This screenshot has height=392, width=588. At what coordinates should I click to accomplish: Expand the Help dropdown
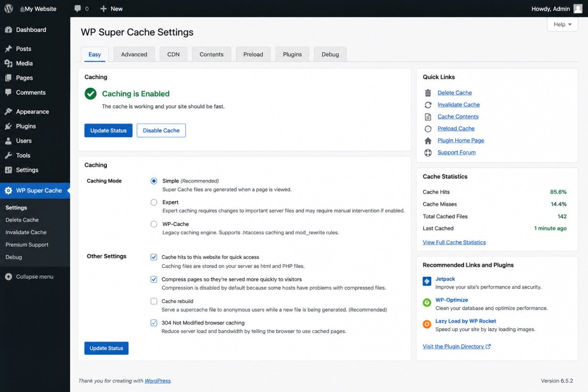point(562,24)
